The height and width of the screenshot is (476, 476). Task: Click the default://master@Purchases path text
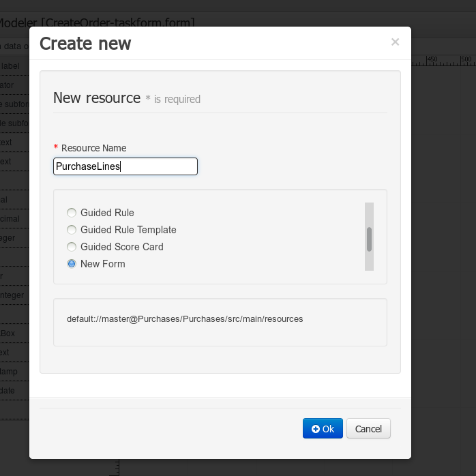pos(185,318)
